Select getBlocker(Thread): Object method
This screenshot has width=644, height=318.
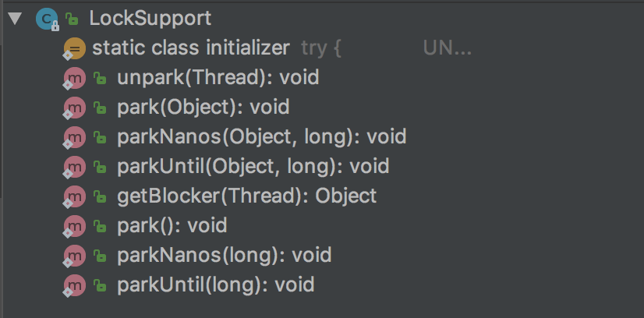coord(246,196)
